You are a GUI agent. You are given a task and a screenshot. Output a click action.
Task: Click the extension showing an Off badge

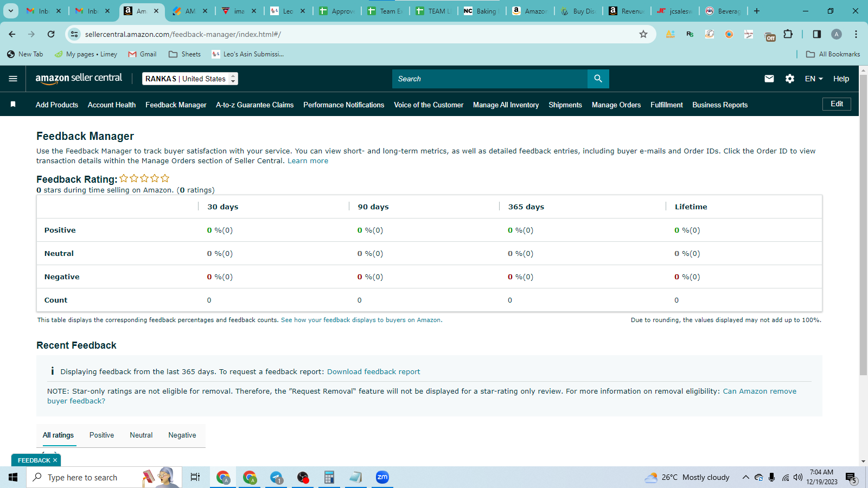click(770, 36)
